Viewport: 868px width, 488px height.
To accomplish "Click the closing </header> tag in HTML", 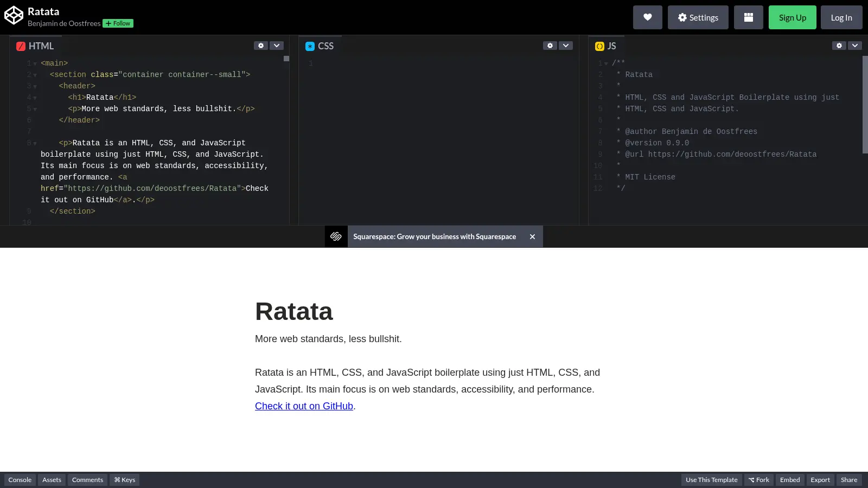I will point(79,120).
